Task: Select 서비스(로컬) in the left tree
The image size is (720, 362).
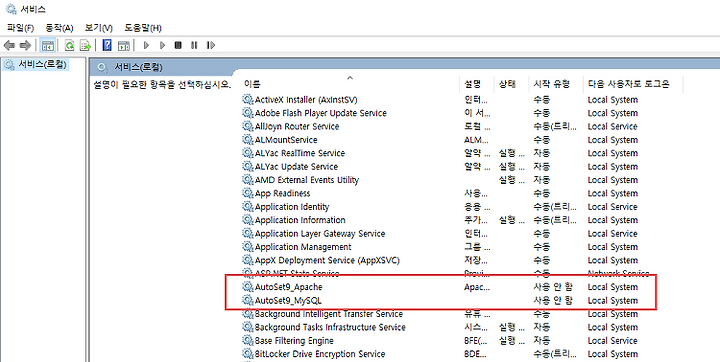Action: [x=42, y=65]
